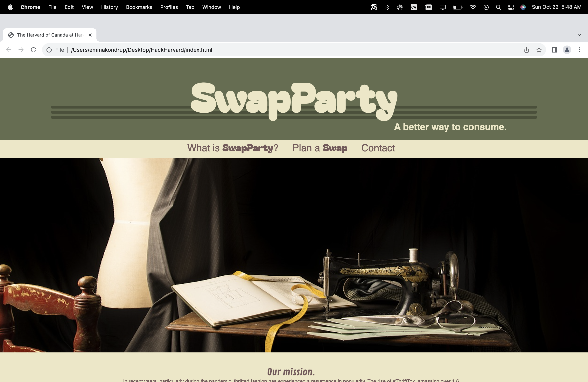The width and height of the screenshot is (588, 382).
Task: Open the Chrome profile avatar icon
Action: pos(567,50)
